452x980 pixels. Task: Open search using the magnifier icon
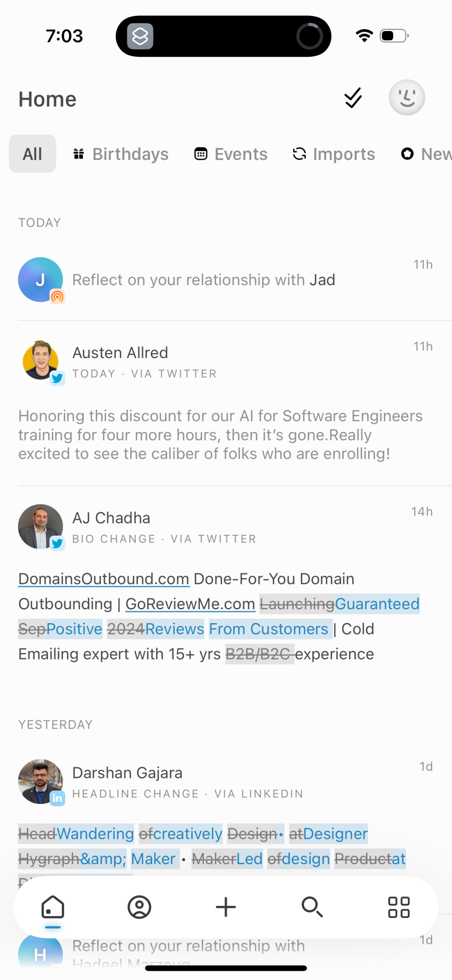point(312,907)
